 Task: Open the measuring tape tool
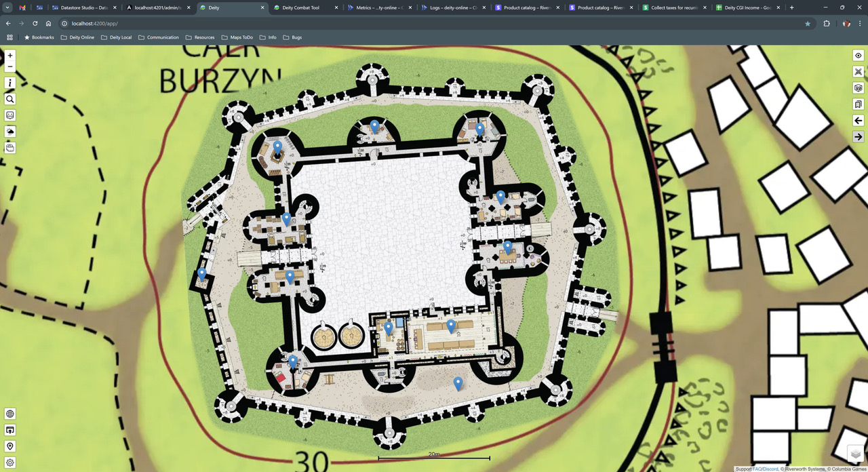[10, 147]
